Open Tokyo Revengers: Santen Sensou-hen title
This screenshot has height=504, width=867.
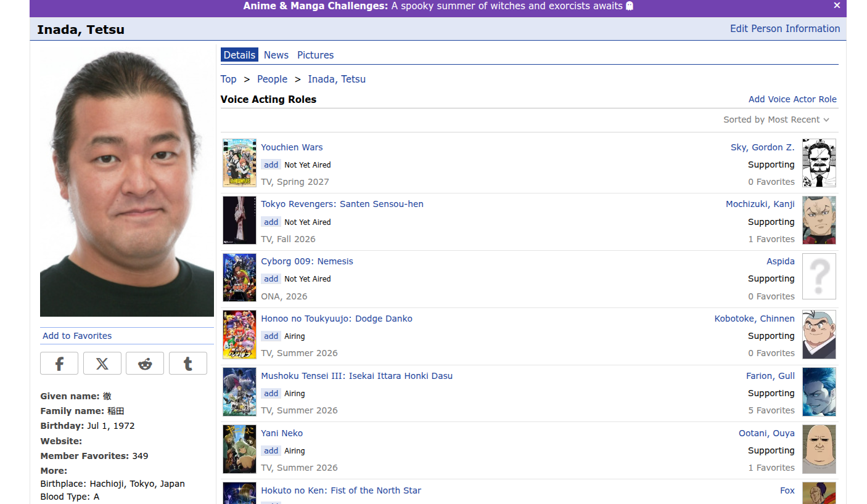pyautogui.click(x=342, y=204)
